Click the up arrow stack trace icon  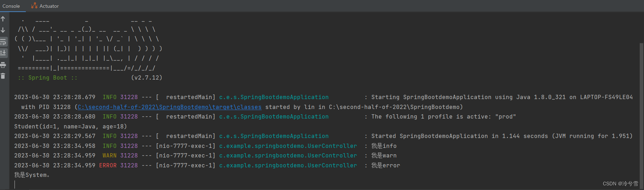click(x=3, y=19)
